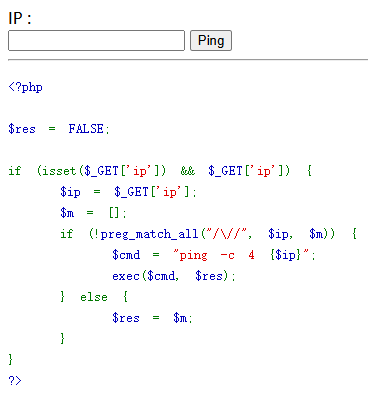Image resolution: width=368 pixels, height=394 pixels.
Task: Click the regex string "/\//" in the code
Action: (226, 234)
